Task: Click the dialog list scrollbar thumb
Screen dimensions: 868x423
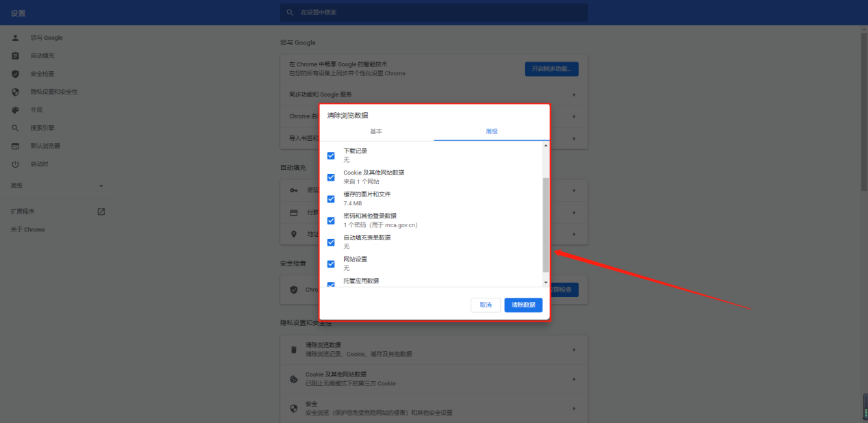Action: click(x=545, y=225)
